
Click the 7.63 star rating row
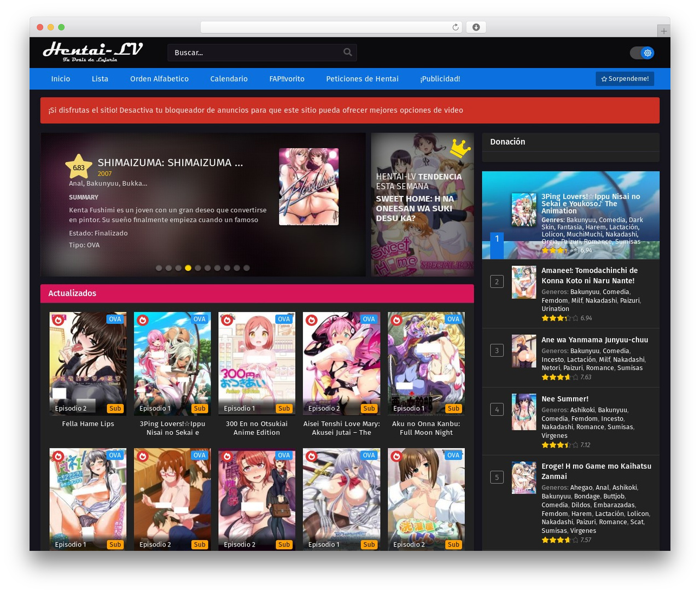(x=566, y=377)
